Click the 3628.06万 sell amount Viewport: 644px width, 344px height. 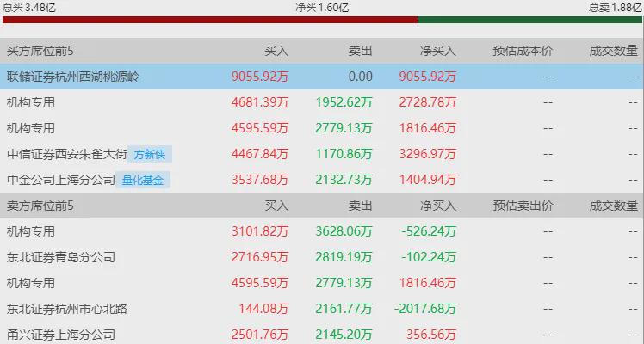[344, 231]
